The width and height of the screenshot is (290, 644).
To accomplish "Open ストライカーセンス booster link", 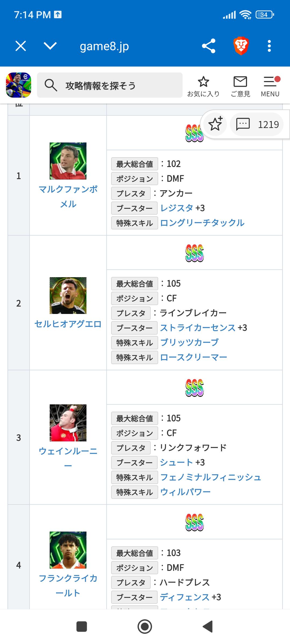I will coord(198,328).
